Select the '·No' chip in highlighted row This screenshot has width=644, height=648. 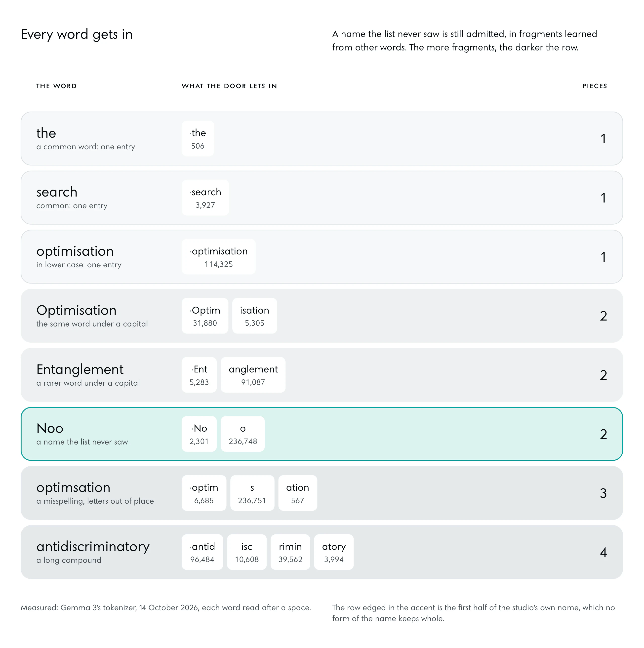click(199, 434)
